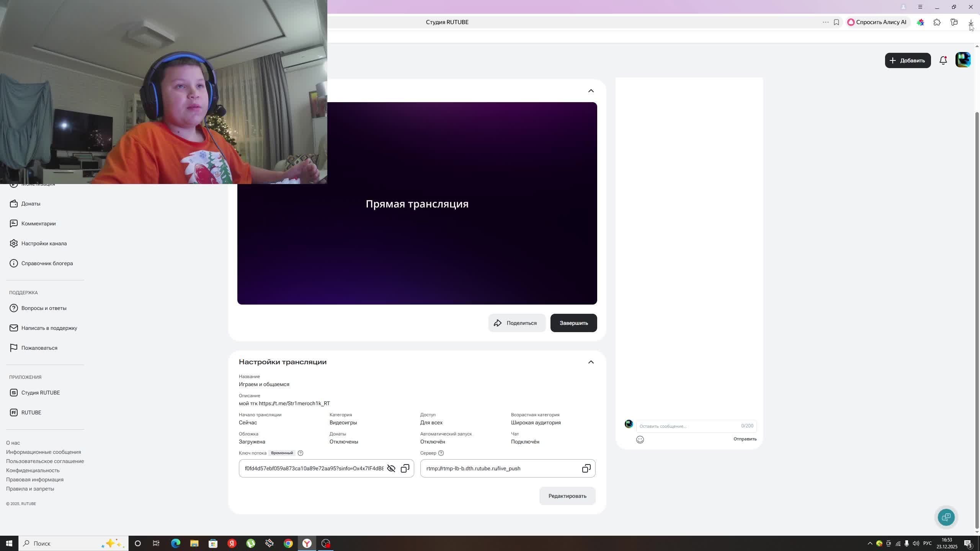The height and width of the screenshot is (551, 980).
Task: Click the server help question icon
Action: pos(441,453)
